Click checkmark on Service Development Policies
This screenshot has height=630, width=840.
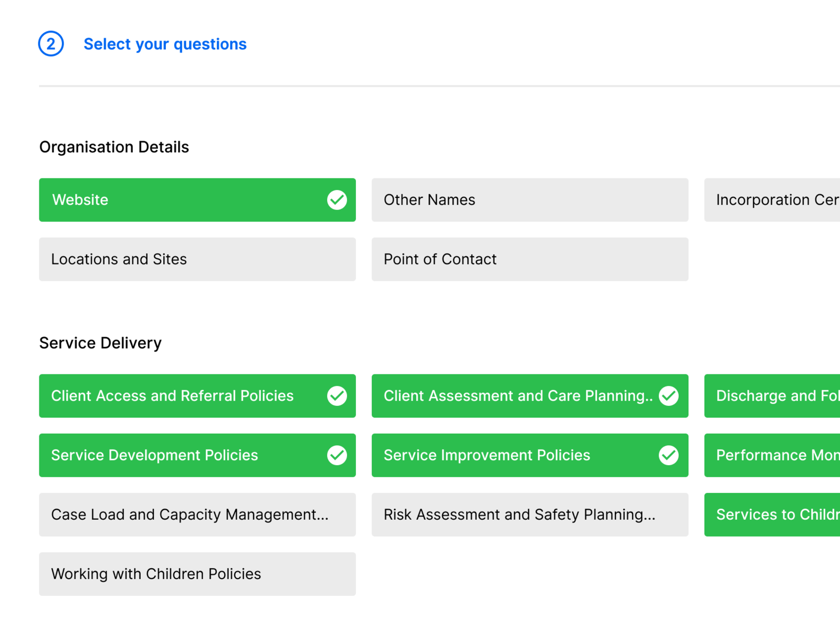[337, 455]
